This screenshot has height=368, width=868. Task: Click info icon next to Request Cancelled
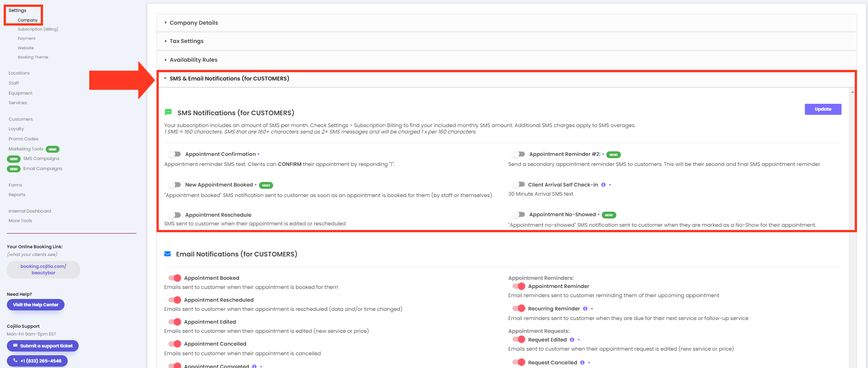582,363
